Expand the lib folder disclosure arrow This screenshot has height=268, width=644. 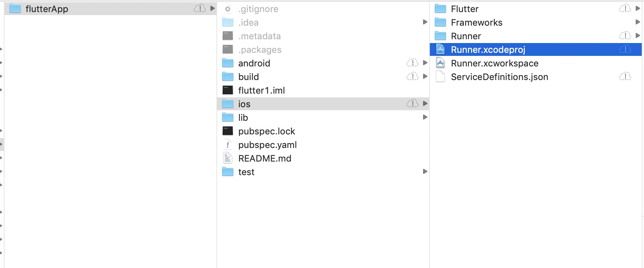pyautogui.click(x=425, y=117)
